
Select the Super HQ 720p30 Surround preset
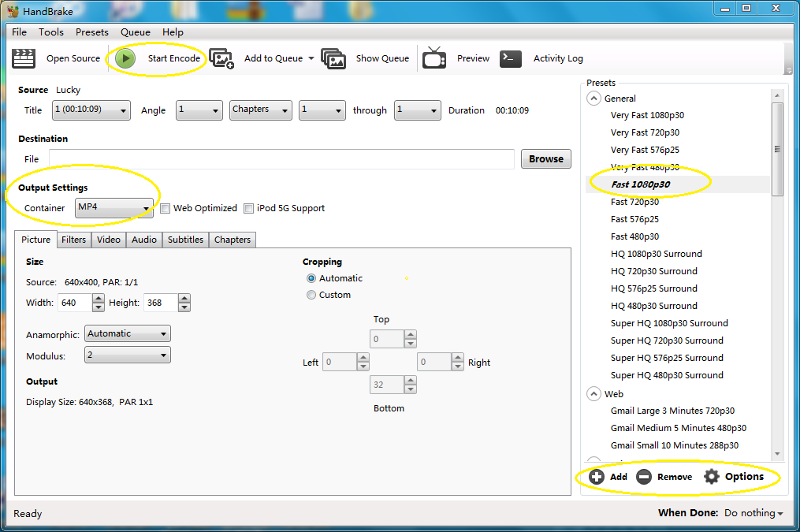tap(667, 340)
